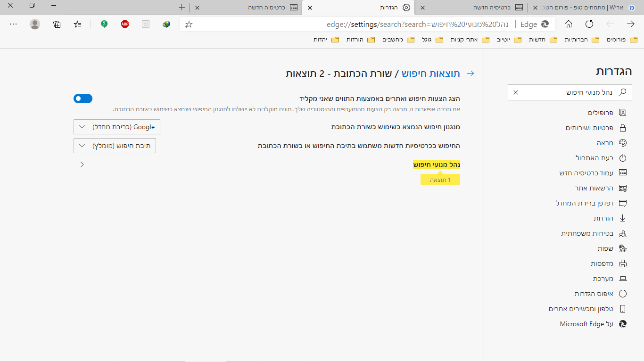Click the תוצאות חיפוש breadcrumb link
644x362 pixels.
[x=431, y=73]
